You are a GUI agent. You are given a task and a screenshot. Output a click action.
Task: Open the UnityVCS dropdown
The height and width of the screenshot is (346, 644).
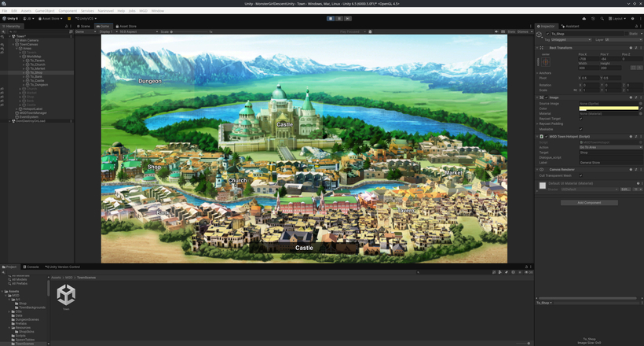(86, 19)
